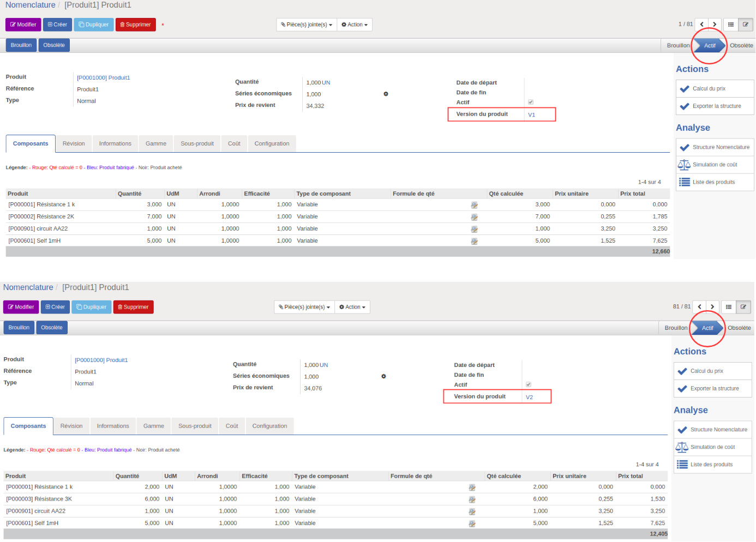Viewport: 756px width, 542px height.
Task: Open formula icon for Résistance 1 k, quantity 2,000
Action: point(472,487)
